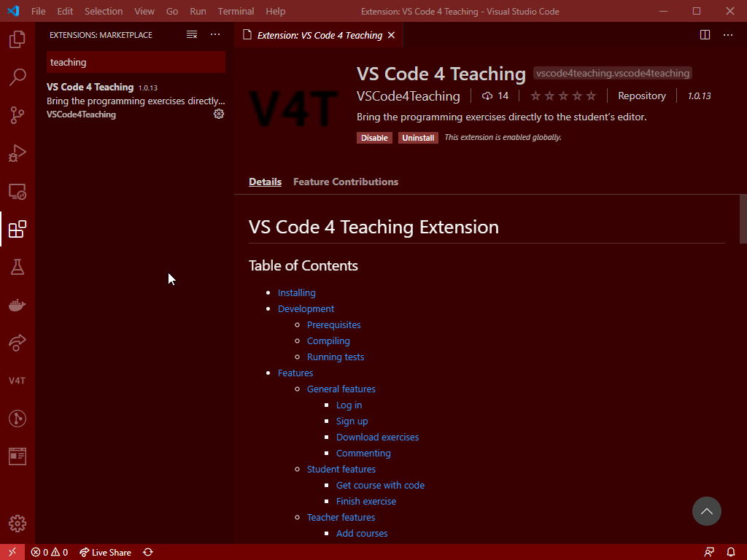Screen dimensions: 747x560
Task: Open Extensions view more actions menu
Action: pos(215,35)
